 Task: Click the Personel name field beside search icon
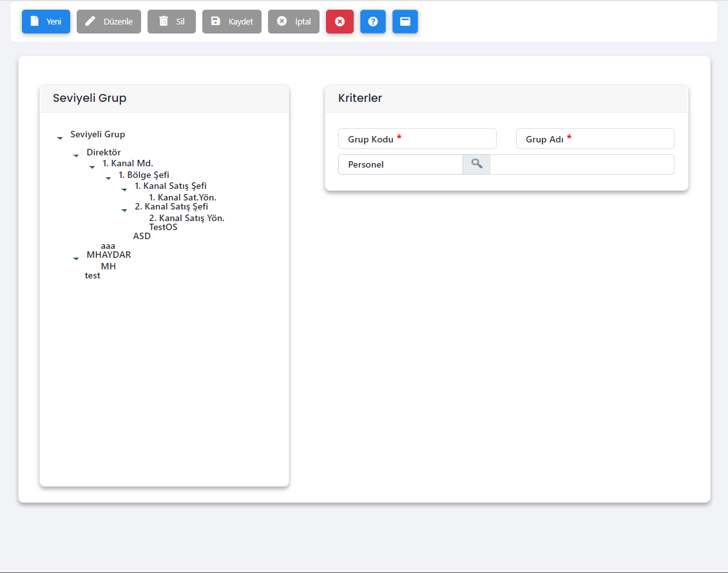(582, 164)
